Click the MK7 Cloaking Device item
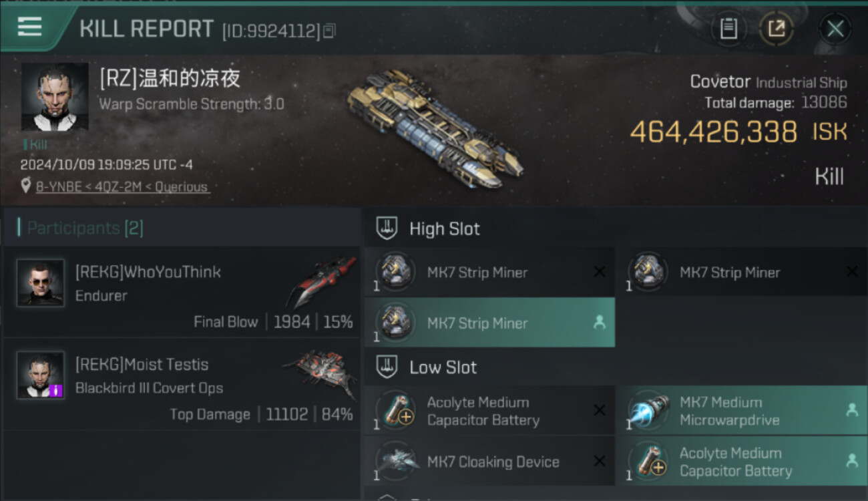 click(x=489, y=462)
